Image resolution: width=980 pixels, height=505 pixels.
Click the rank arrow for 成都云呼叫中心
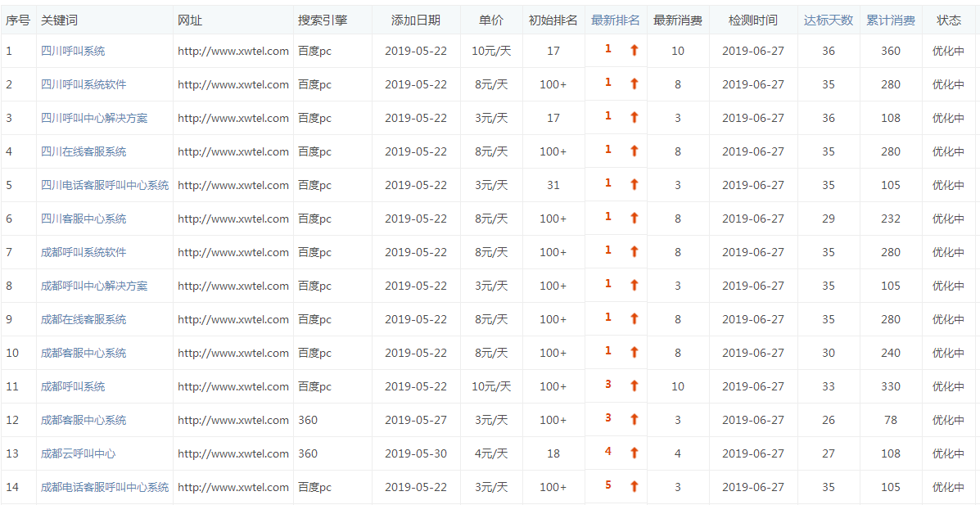tap(634, 453)
